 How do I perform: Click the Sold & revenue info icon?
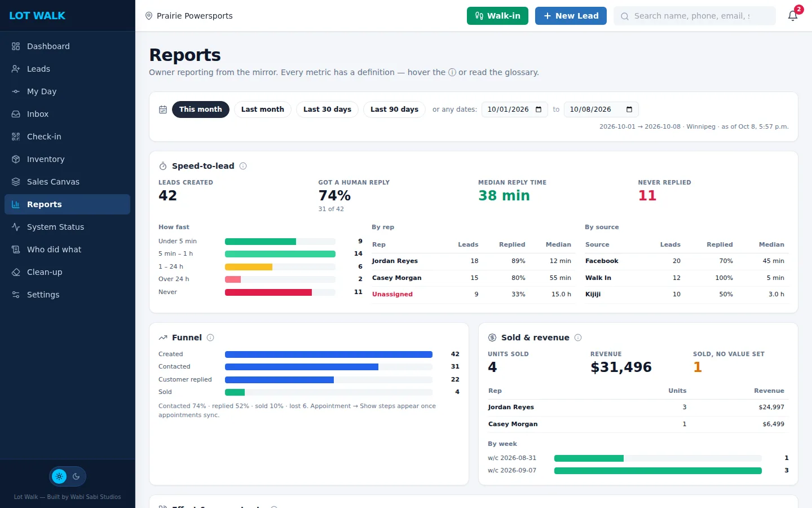coord(578,338)
